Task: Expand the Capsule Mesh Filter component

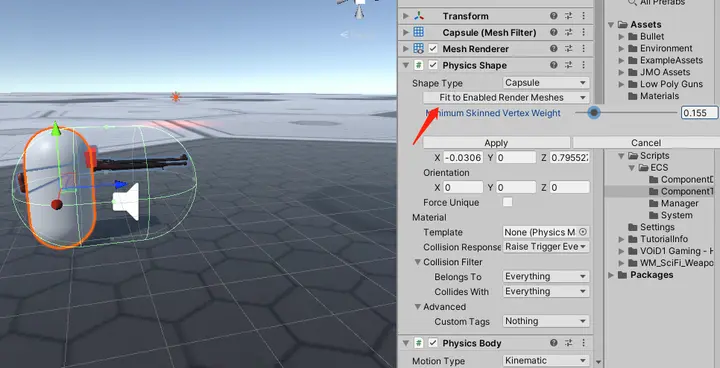Action: 405,32
